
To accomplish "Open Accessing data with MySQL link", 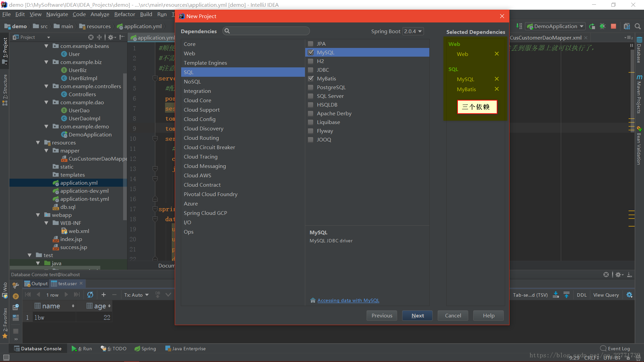I will (x=348, y=300).
